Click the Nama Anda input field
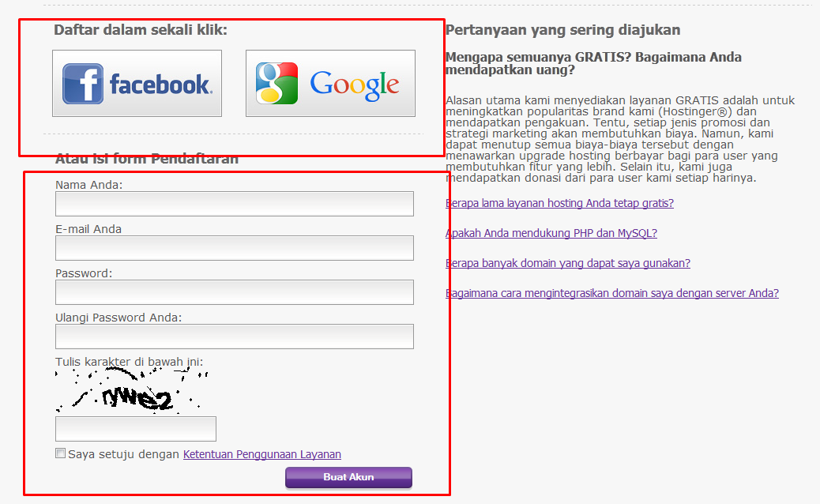Screen dimensions: 820x504 click(235, 204)
